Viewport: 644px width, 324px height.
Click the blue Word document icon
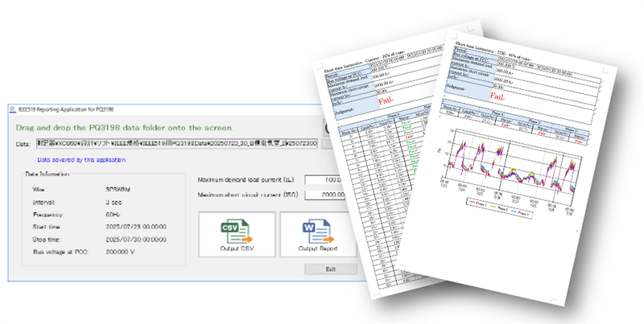tap(318, 232)
